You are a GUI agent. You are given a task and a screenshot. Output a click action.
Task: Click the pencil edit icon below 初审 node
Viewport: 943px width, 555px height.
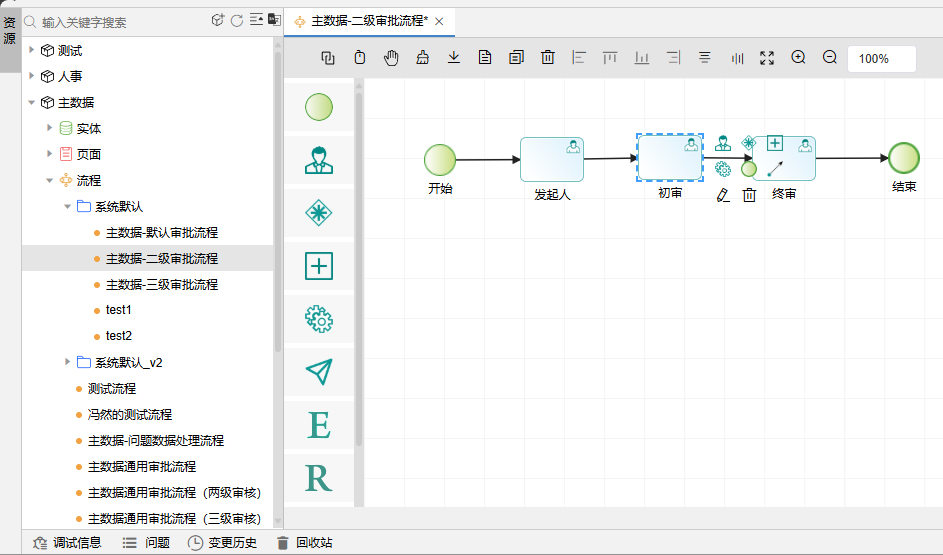723,196
